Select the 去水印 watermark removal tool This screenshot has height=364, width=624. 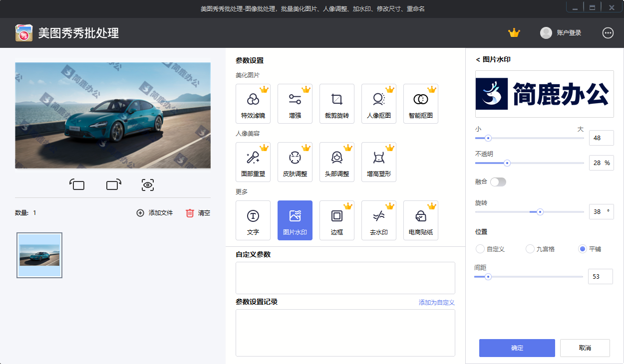(379, 220)
